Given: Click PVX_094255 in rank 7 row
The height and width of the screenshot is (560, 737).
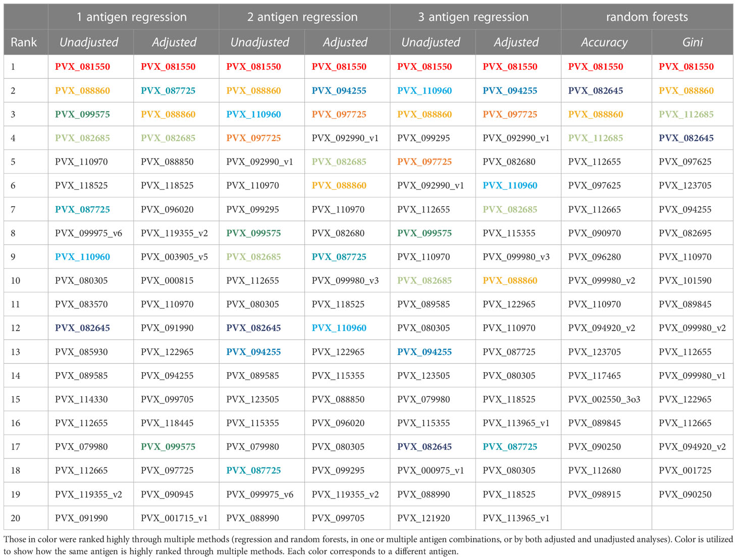Looking at the screenshot, I should click(x=685, y=210).
